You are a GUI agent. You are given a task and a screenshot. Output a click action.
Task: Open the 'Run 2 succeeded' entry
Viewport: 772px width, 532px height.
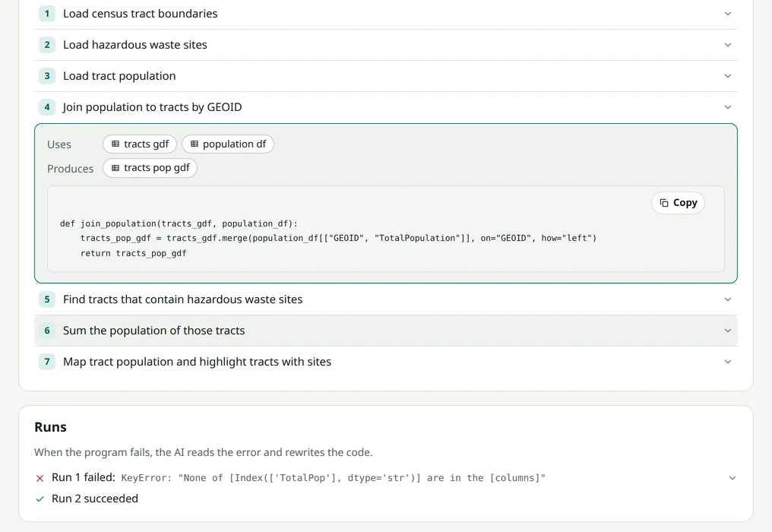click(x=94, y=499)
